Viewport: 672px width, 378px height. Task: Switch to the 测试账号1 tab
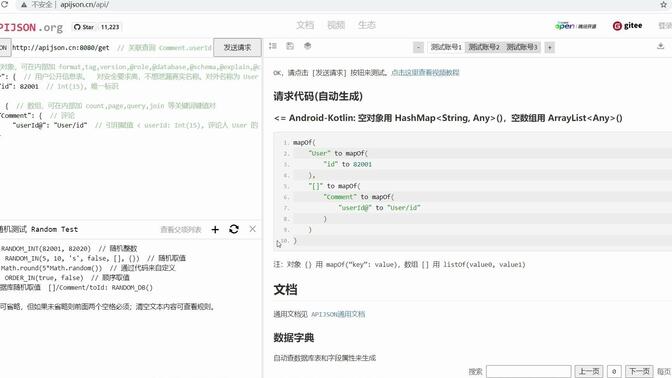(446, 47)
